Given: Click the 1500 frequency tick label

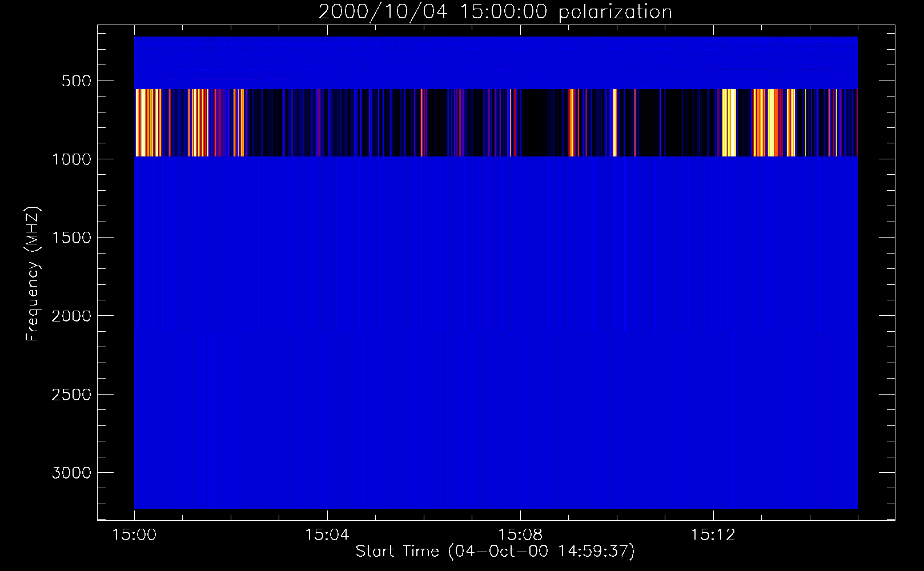Looking at the screenshot, I should pyautogui.click(x=71, y=238).
